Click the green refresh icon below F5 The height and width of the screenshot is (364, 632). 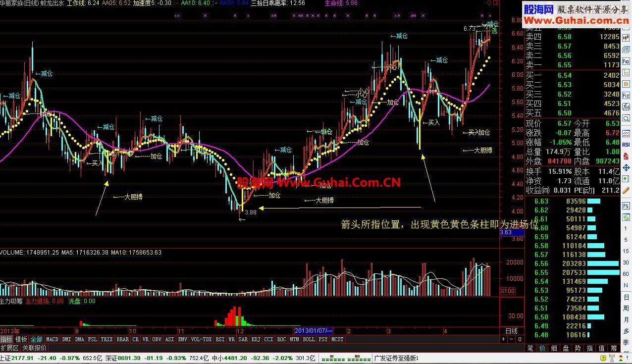[x=626, y=217]
